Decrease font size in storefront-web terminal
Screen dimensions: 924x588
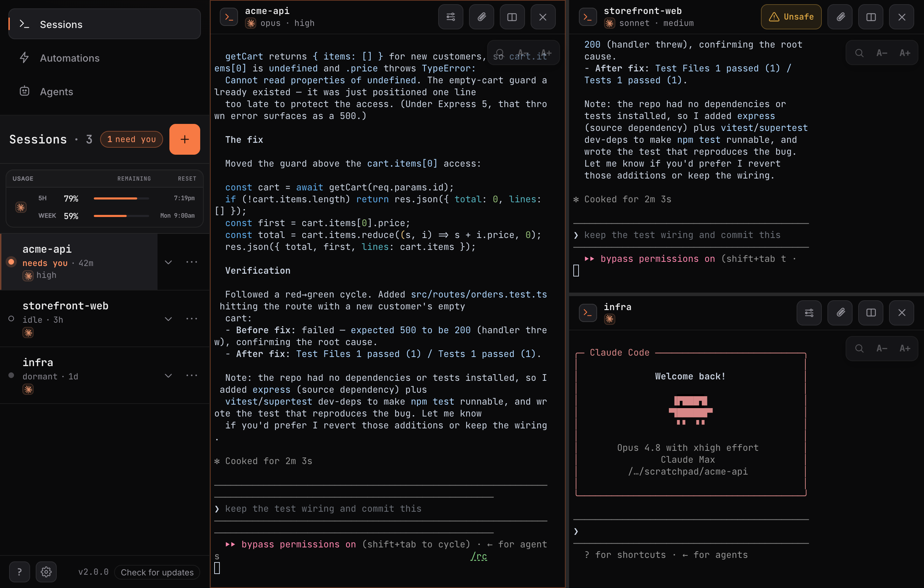coord(882,53)
